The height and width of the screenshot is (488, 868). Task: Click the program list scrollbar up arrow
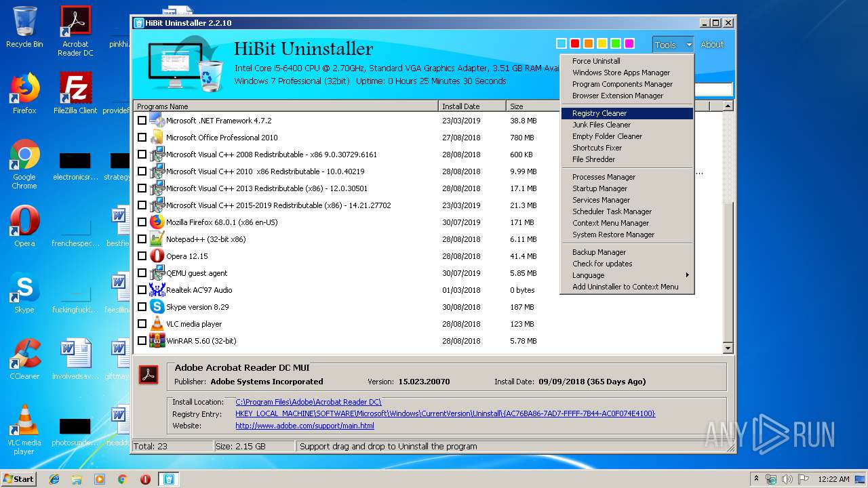[728, 106]
